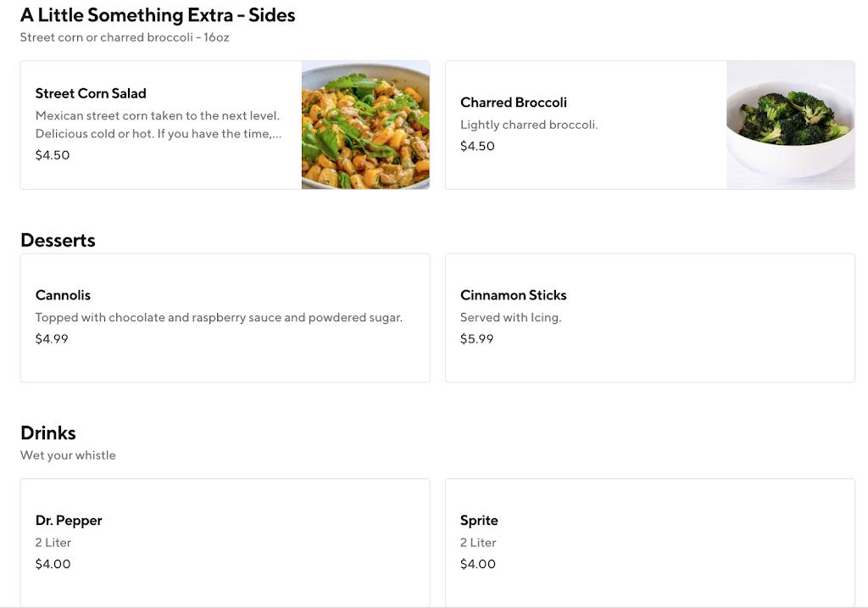Open the Cannolis dessert item
The image size is (868, 608).
coord(63,295)
